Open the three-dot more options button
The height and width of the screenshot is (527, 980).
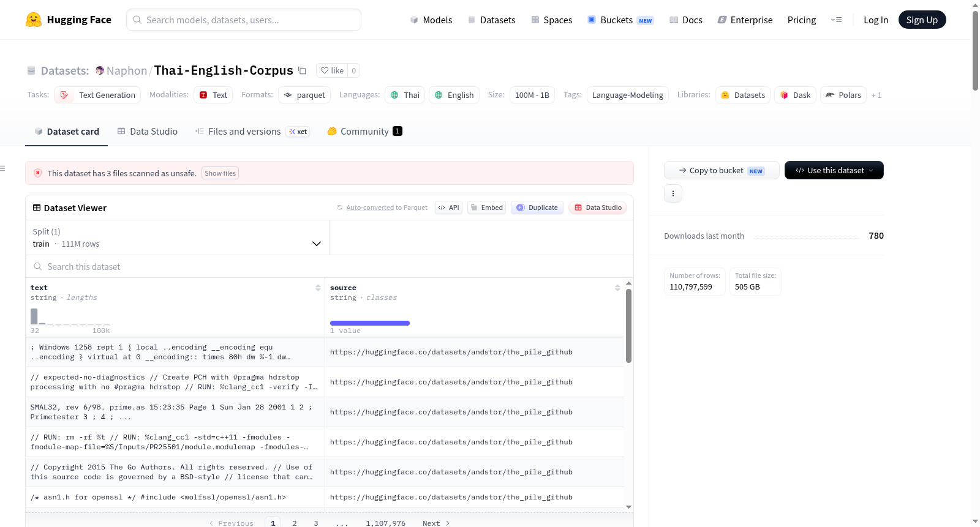click(673, 193)
